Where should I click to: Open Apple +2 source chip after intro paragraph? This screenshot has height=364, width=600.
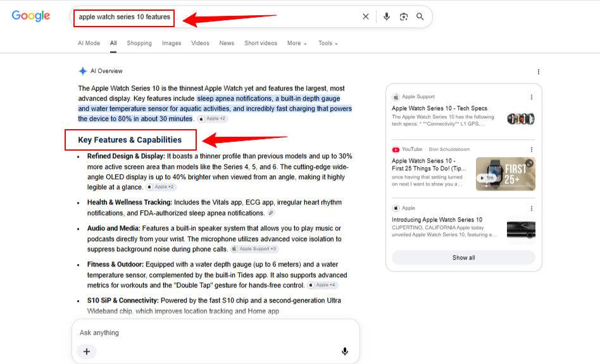(x=213, y=118)
